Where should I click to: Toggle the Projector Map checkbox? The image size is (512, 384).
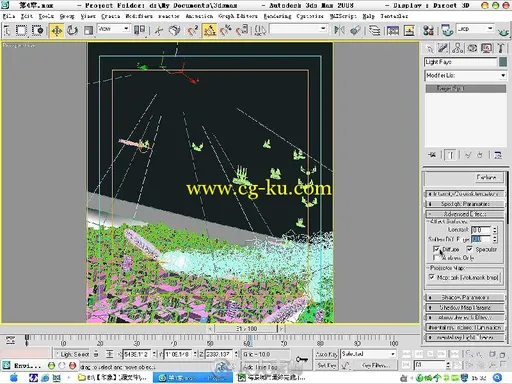pyautogui.click(x=432, y=277)
